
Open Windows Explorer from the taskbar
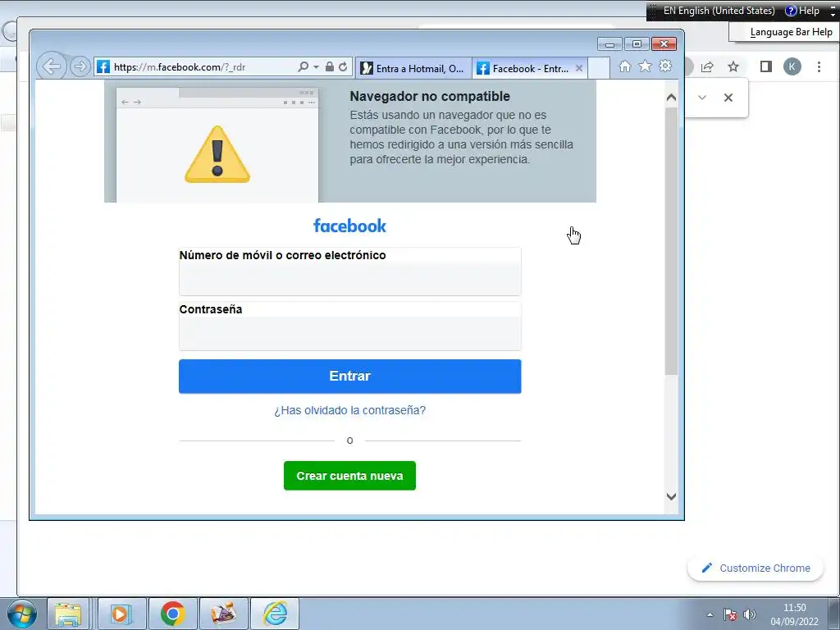pos(68,614)
